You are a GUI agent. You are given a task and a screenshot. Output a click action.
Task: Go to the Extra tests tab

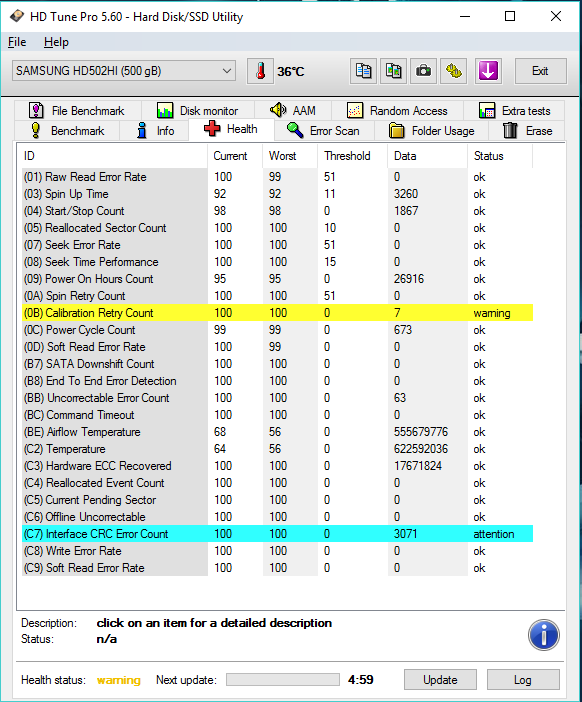click(x=514, y=111)
